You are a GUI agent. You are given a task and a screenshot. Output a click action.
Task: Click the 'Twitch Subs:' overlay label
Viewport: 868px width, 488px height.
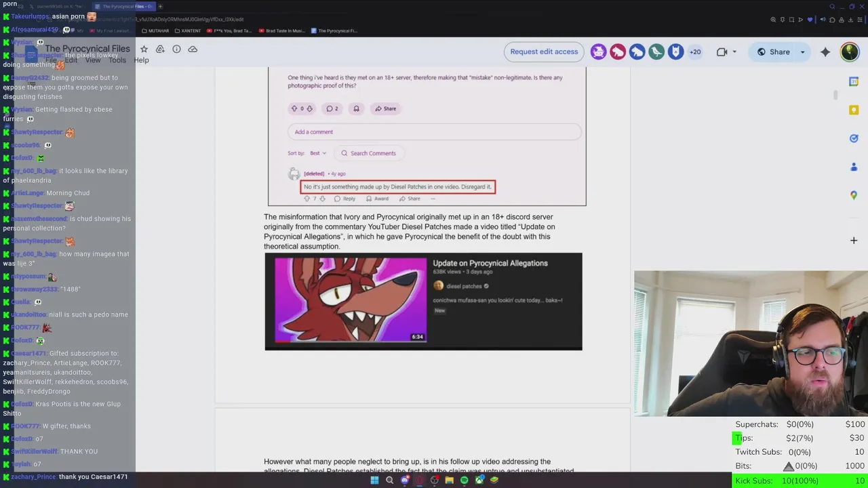[758, 452]
